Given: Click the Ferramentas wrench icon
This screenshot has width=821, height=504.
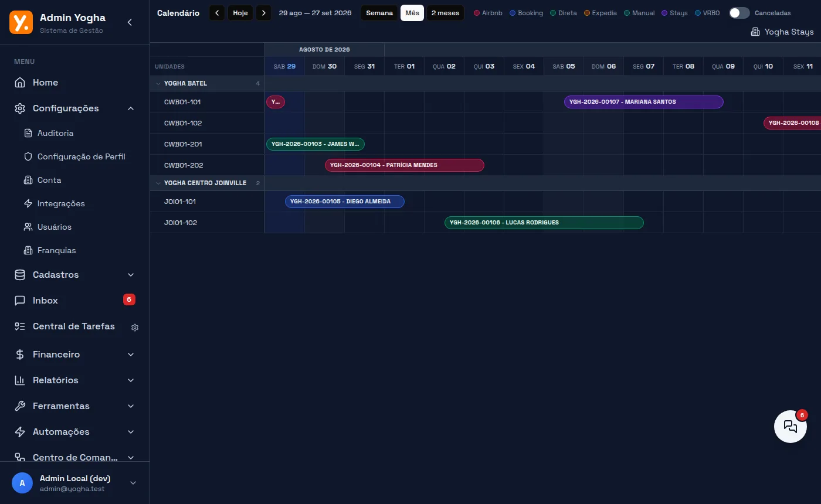Looking at the screenshot, I should [x=20, y=406].
